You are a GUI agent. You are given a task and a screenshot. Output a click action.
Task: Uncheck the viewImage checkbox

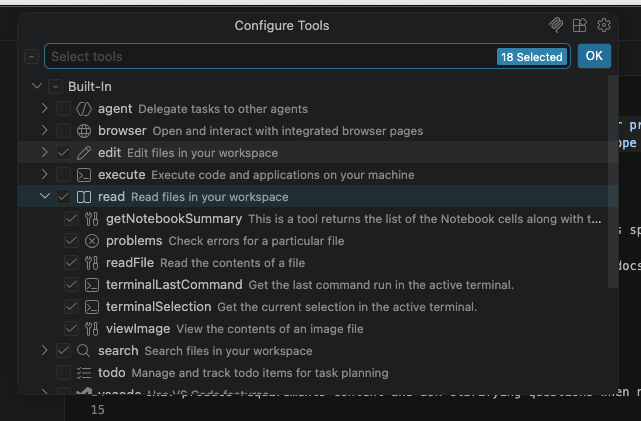tap(72, 329)
